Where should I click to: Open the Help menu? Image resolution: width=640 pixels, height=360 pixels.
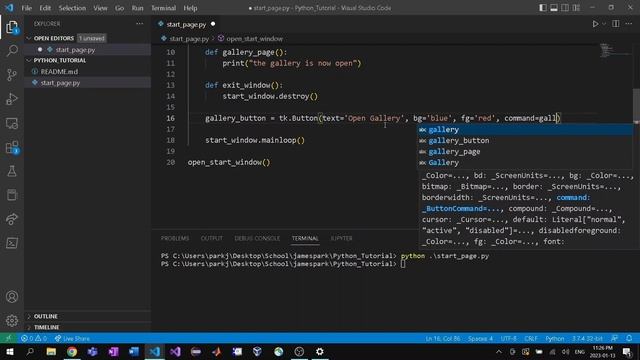tap(190, 8)
